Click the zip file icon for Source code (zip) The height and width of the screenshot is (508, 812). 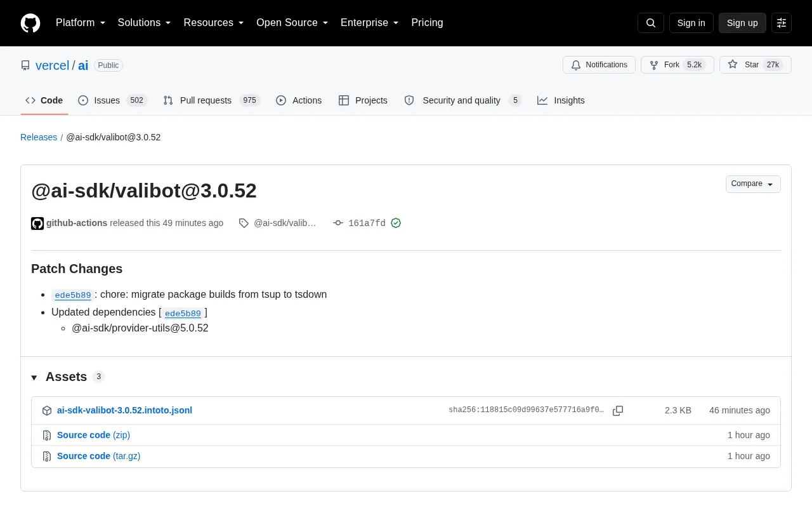point(47,436)
